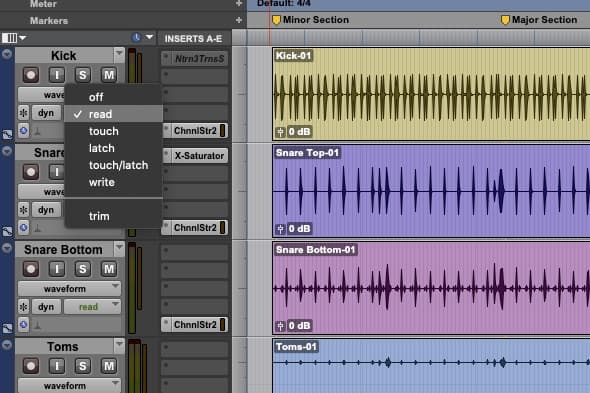590x393 pixels.
Task: Open Toms track name dropdown arrow
Action: point(119,345)
